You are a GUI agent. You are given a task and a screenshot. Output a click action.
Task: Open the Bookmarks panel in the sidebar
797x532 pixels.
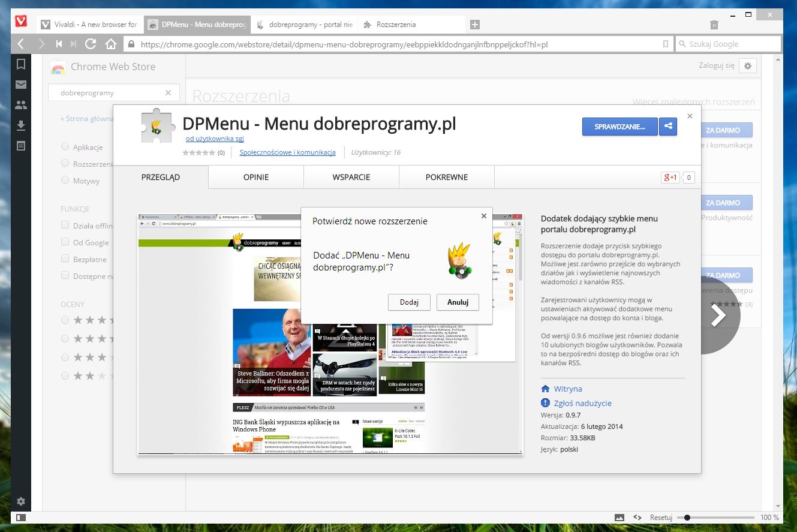tap(21, 64)
